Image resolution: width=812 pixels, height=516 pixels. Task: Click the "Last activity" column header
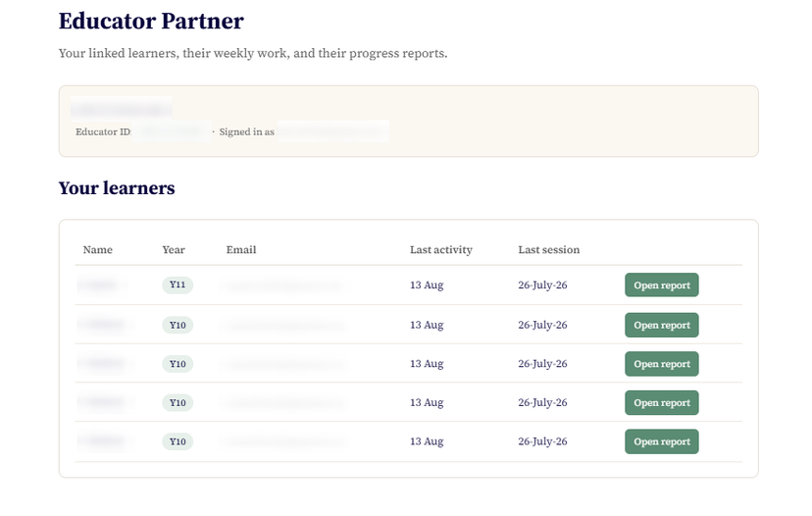pos(440,250)
